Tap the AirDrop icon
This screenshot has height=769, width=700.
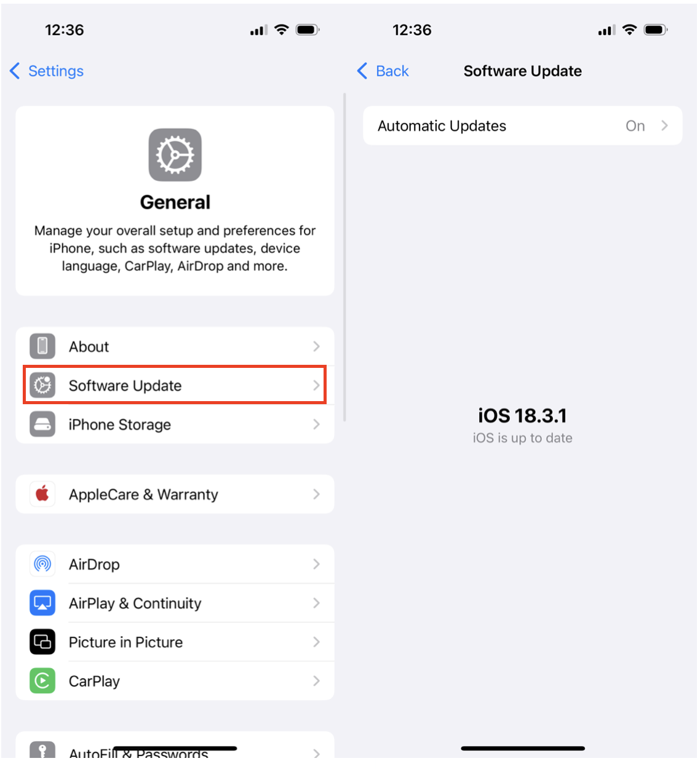tap(42, 564)
